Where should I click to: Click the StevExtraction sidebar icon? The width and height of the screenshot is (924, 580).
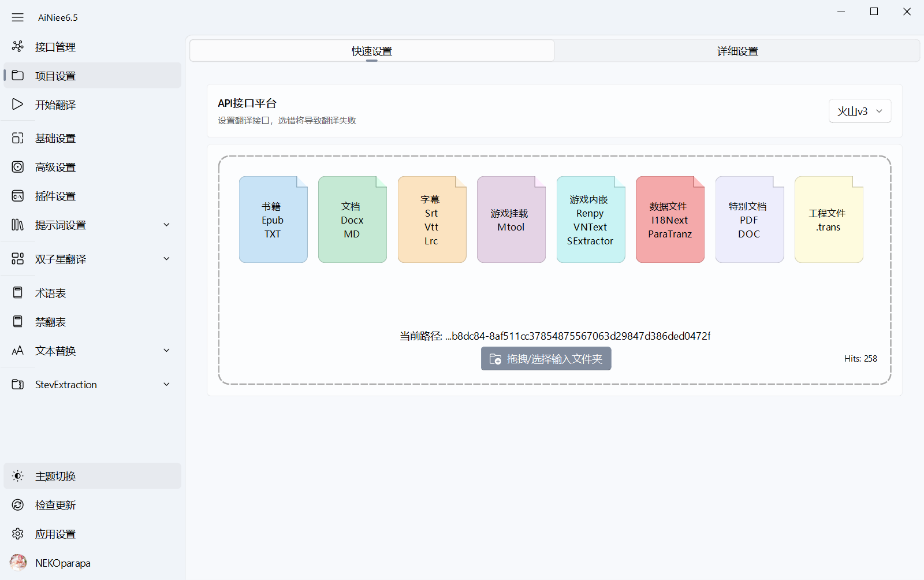(x=18, y=384)
